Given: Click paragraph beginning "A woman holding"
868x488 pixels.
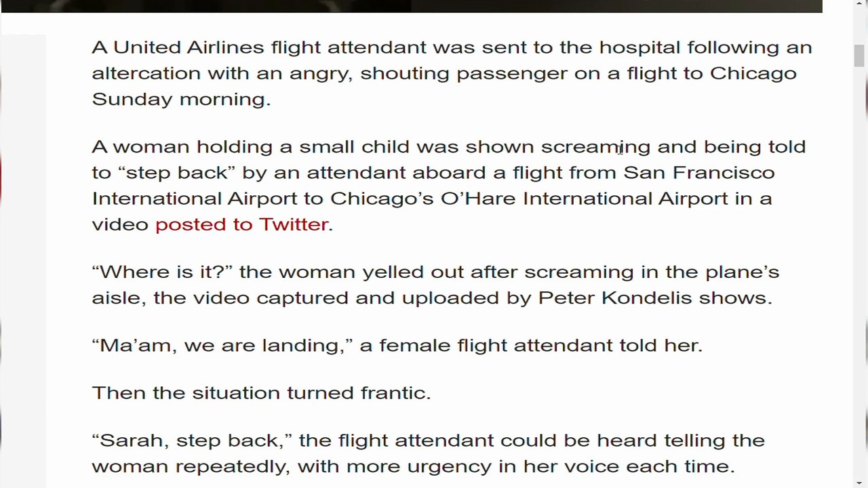Looking at the screenshot, I should pos(449,185).
